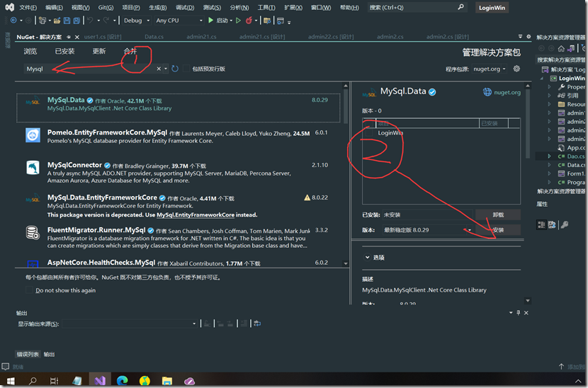Click Solution Explorer switch views icon
The image size is (588, 388).
coord(571,48)
